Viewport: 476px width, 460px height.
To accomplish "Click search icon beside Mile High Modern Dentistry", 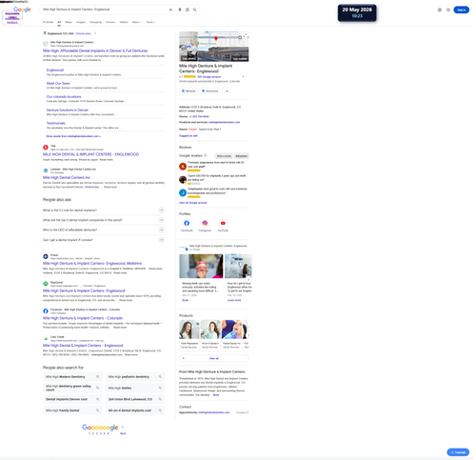I will (98, 377).
